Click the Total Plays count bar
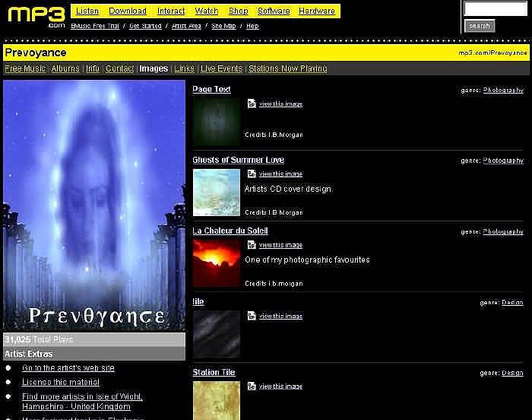This screenshot has height=420, width=532. click(94, 339)
